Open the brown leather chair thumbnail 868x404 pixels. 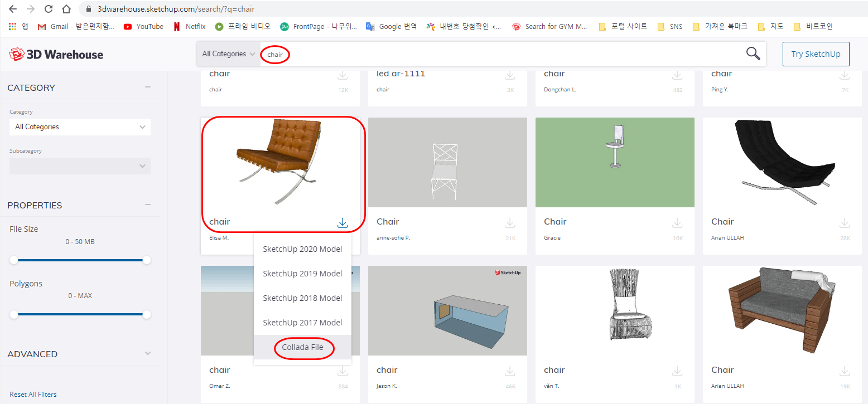tap(280, 162)
